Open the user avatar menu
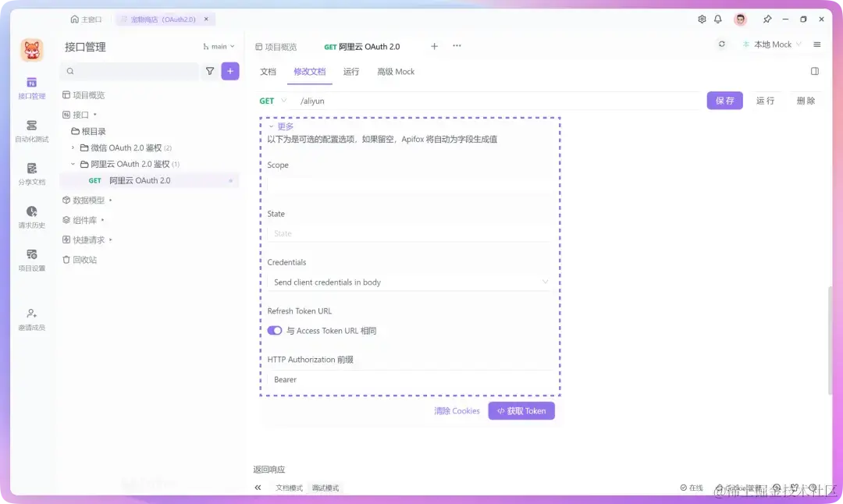 pyautogui.click(x=740, y=20)
